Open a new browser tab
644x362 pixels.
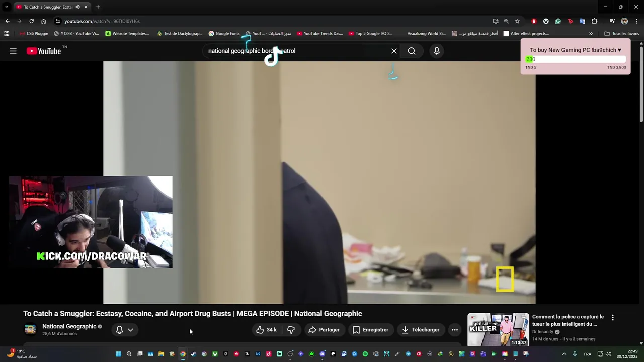(x=98, y=7)
